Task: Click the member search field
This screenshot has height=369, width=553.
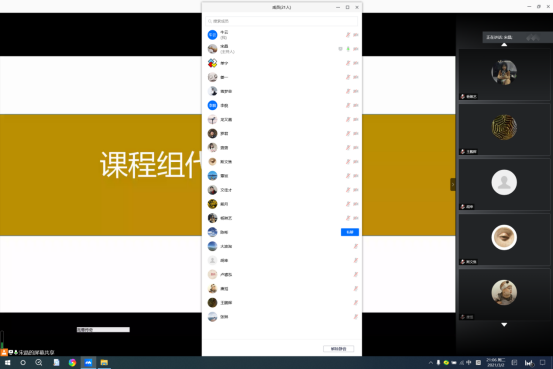Action: click(281, 21)
